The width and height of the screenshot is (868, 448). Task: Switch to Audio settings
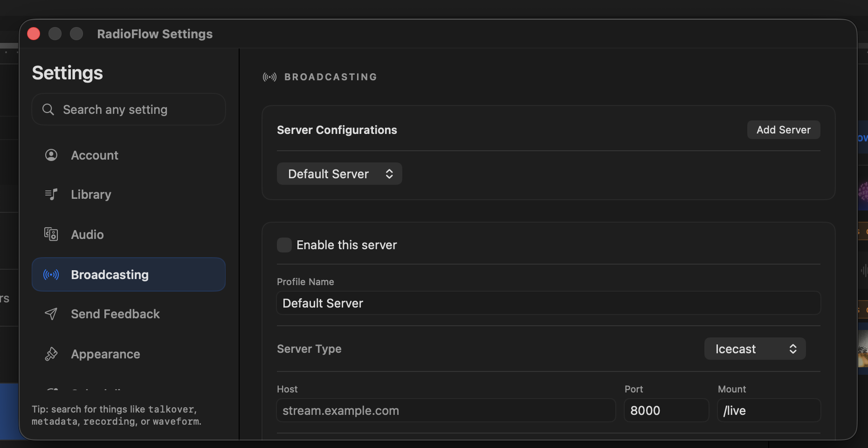click(x=129, y=234)
